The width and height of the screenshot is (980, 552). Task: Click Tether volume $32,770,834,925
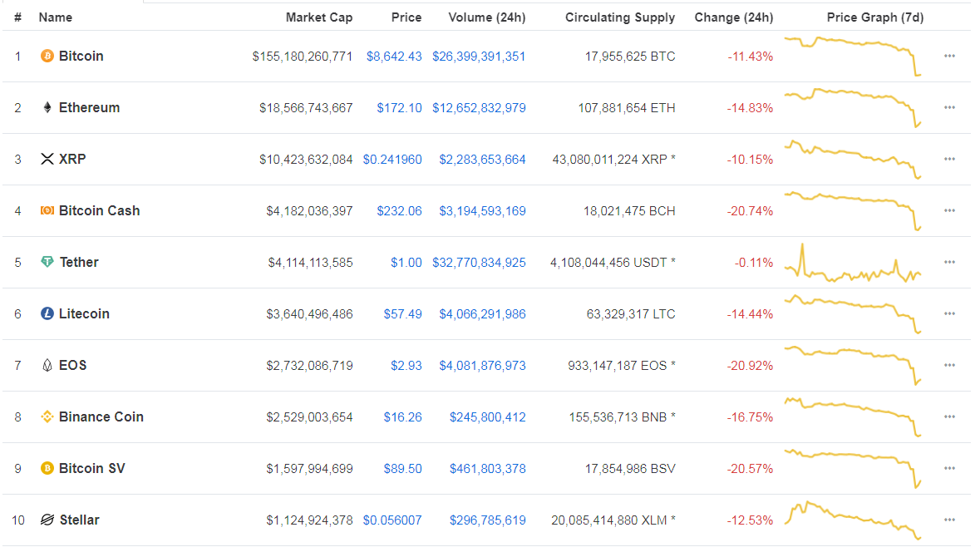tap(479, 263)
